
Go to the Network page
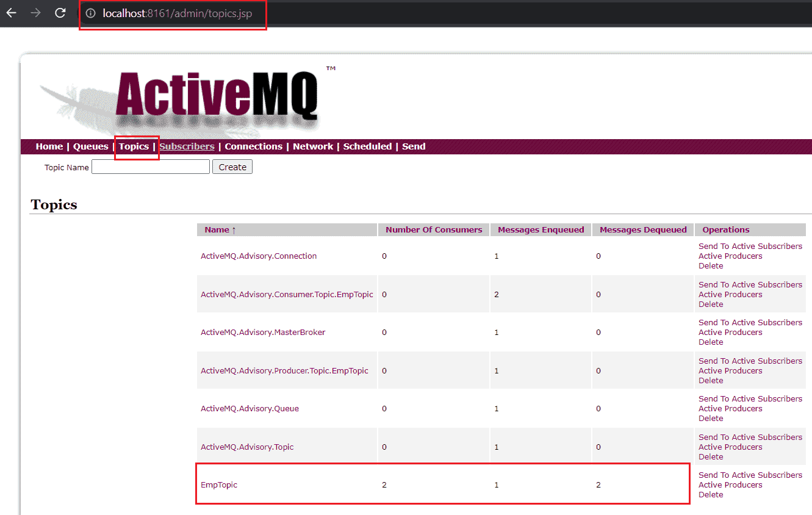313,146
